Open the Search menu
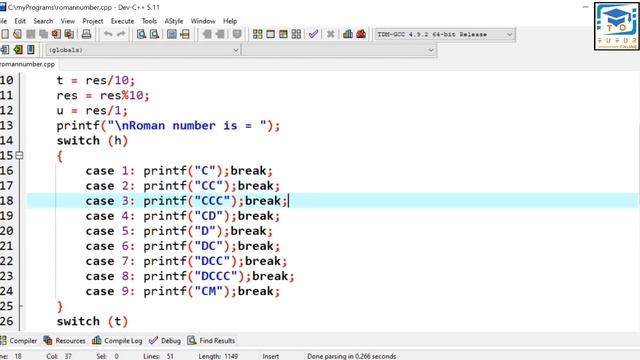640x360 pixels. [43, 21]
